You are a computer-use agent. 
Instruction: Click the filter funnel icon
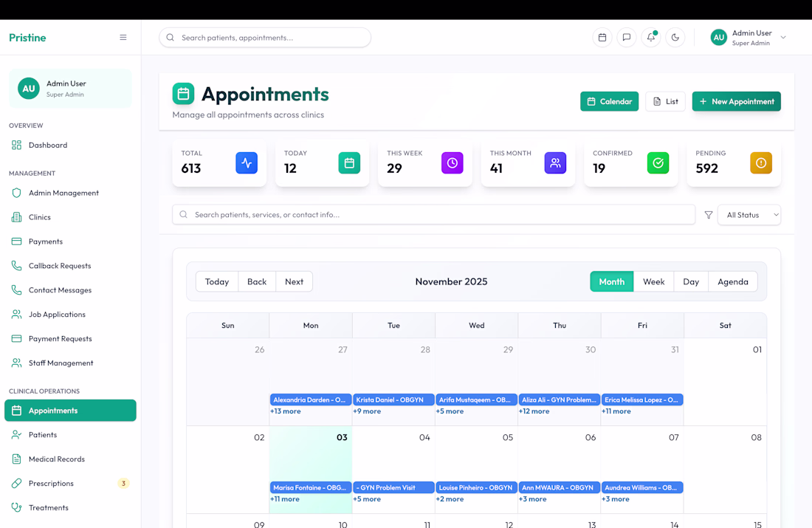click(709, 214)
